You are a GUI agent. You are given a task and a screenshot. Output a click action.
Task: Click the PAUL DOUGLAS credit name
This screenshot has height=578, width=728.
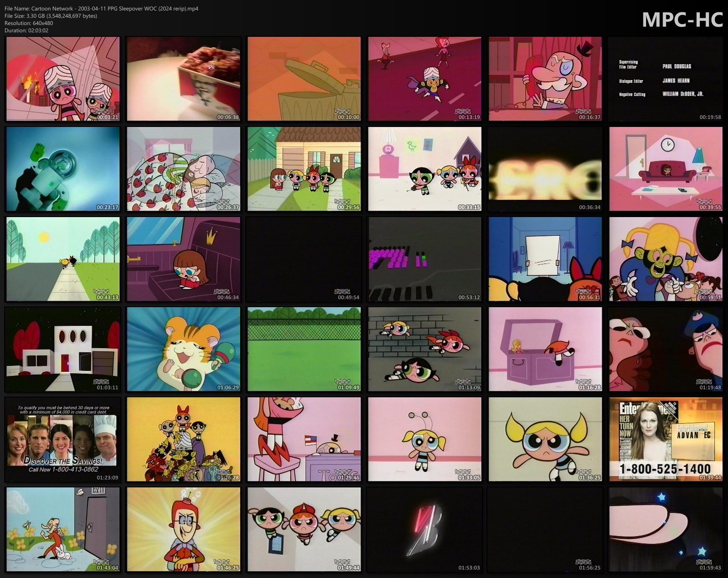point(677,66)
